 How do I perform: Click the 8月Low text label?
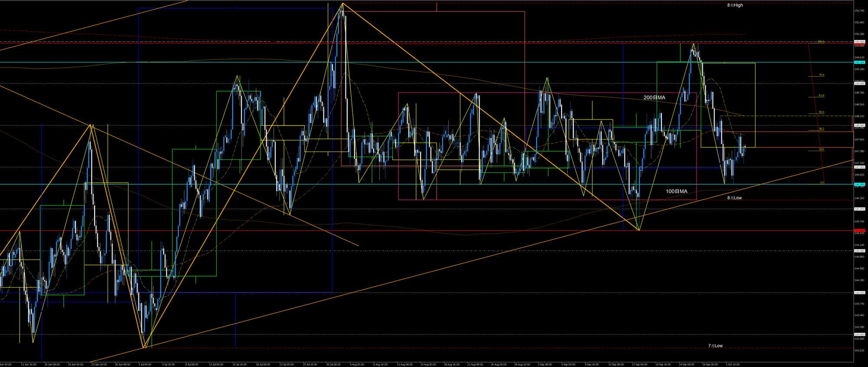click(x=734, y=198)
